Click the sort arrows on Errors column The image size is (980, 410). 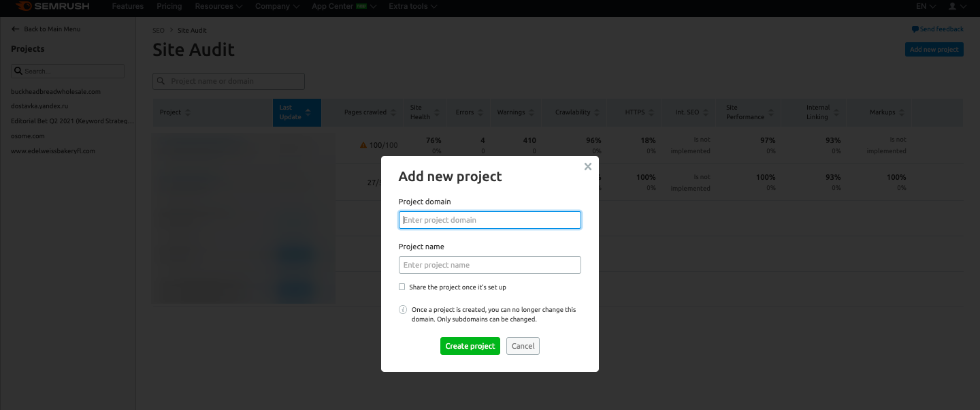click(480, 112)
